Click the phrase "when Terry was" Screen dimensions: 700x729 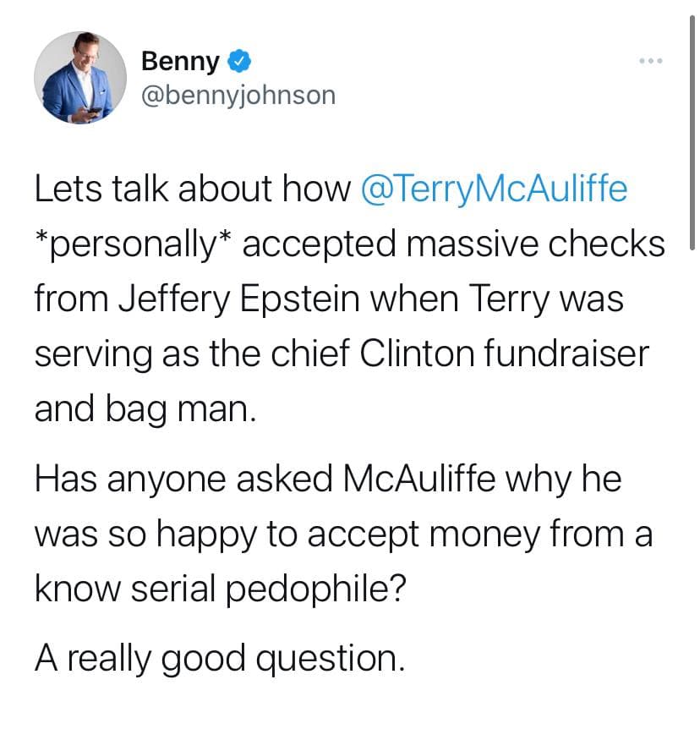513,299
